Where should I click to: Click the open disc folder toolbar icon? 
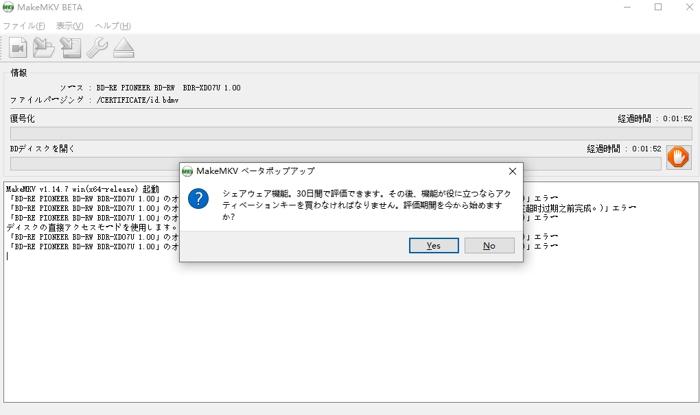[x=43, y=48]
